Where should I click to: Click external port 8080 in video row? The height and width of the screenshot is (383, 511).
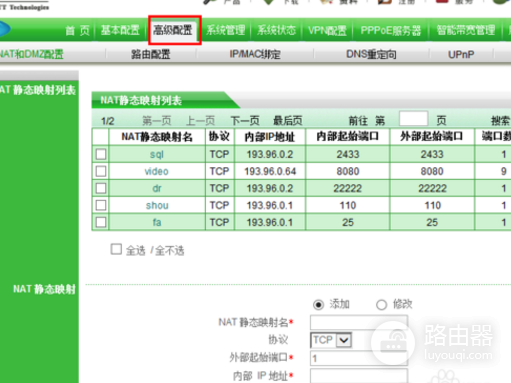click(432, 171)
